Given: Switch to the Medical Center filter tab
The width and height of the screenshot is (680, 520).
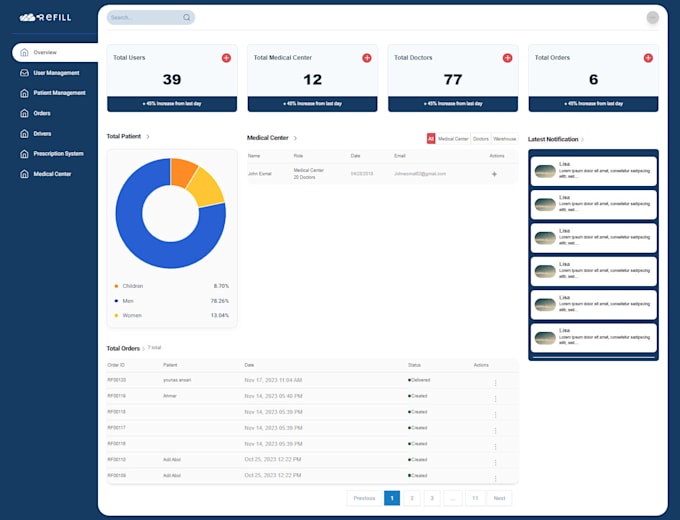Looking at the screenshot, I should click(x=453, y=138).
